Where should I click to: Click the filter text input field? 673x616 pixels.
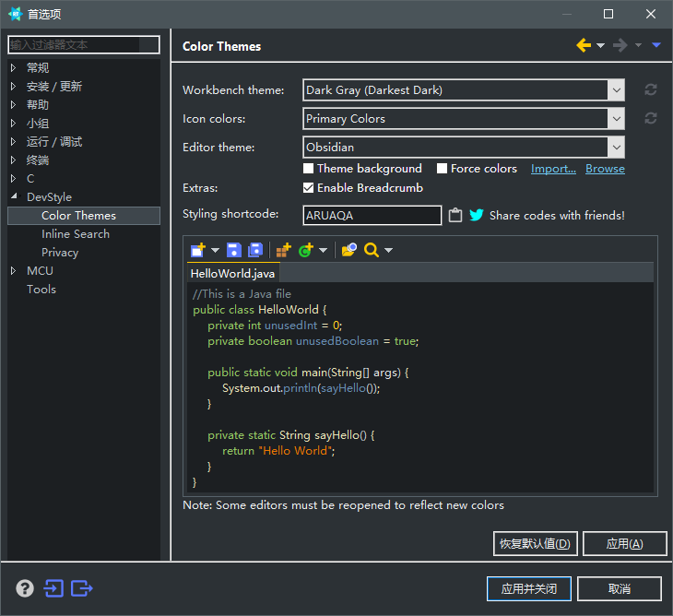[x=84, y=44]
